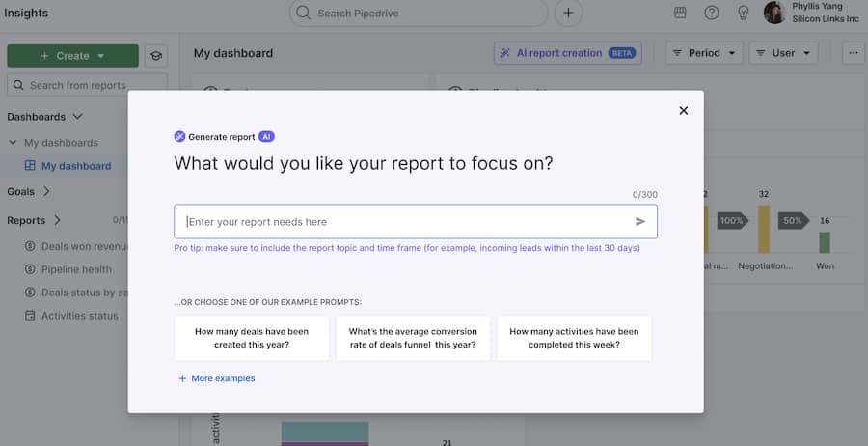Open the help question mark icon
Viewport: 868px width, 446px height.
tap(712, 13)
